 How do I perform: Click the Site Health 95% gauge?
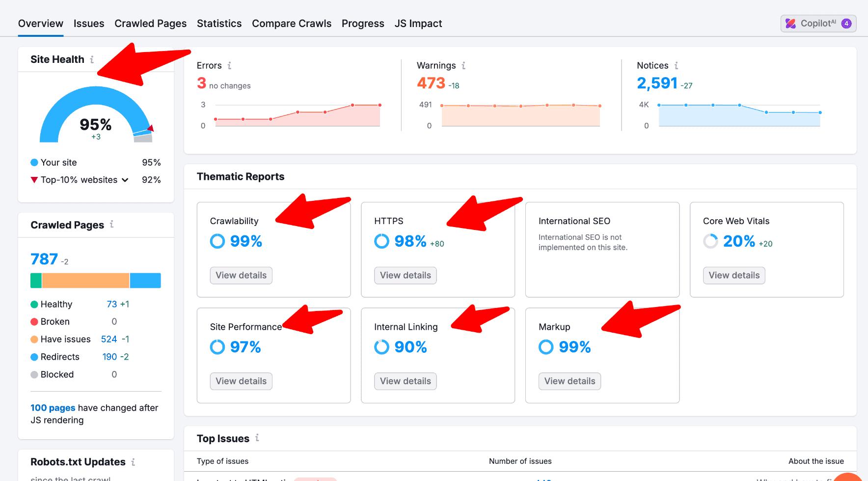point(96,118)
